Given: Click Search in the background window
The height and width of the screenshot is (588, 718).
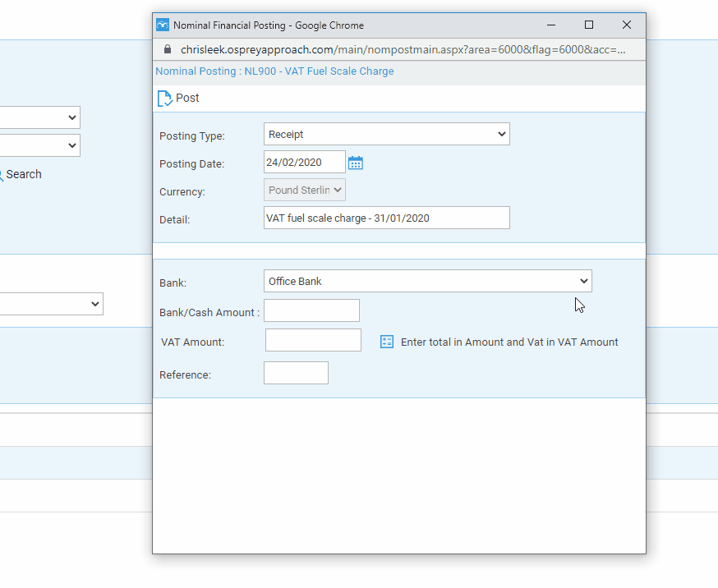Looking at the screenshot, I should (x=23, y=174).
